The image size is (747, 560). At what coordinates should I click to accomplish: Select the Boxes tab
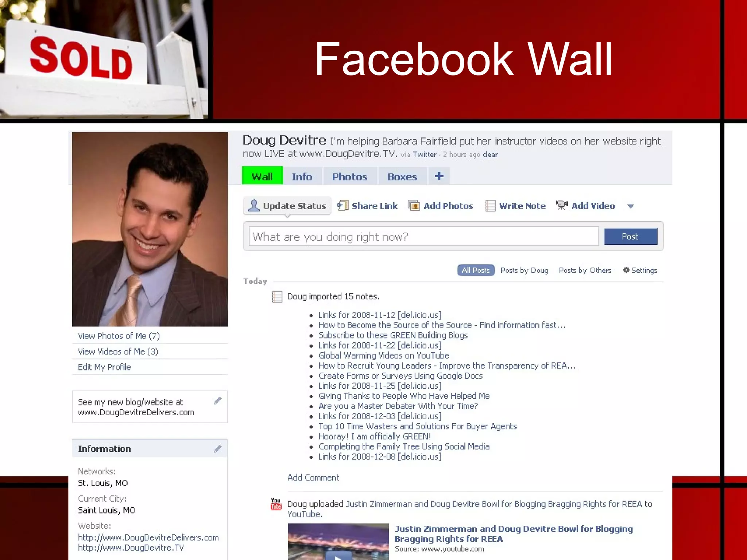coord(402,176)
